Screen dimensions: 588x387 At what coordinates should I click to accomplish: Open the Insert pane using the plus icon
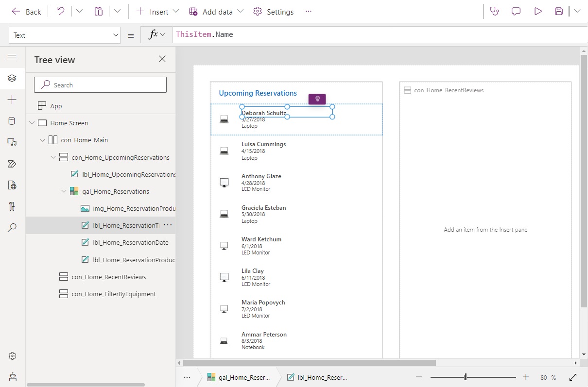[x=12, y=100]
